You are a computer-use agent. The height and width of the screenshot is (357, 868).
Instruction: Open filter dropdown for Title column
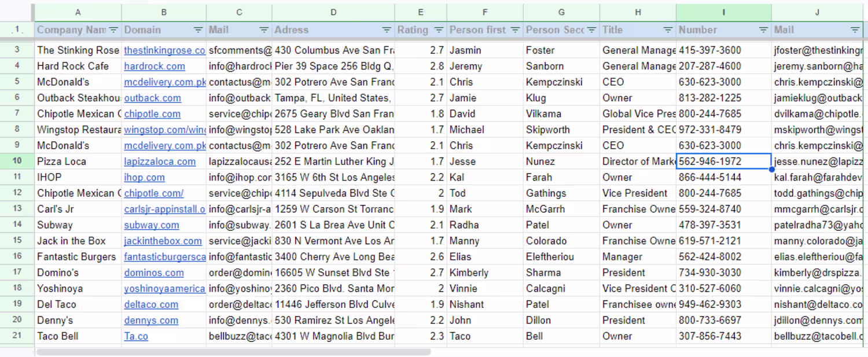[668, 30]
